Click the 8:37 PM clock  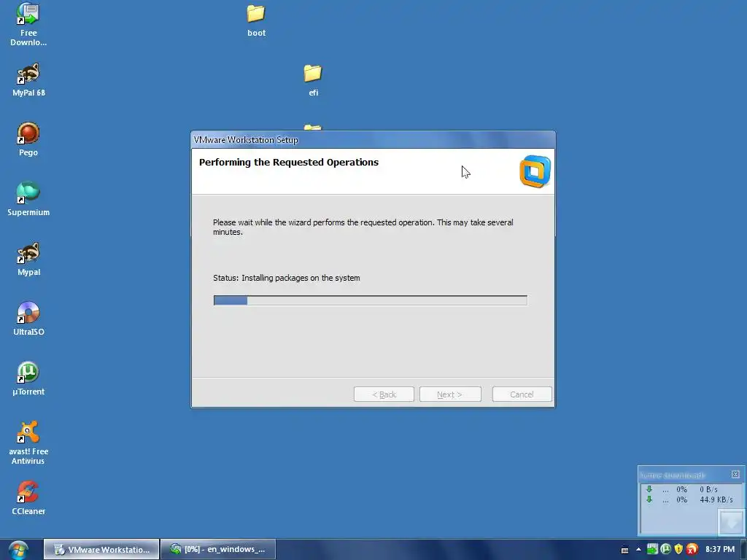(720, 550)
